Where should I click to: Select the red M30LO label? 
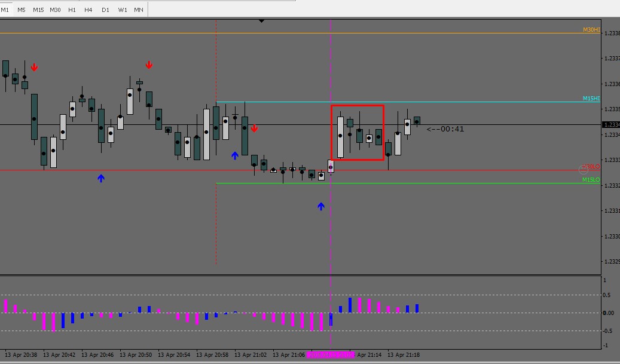pos(591,167)
